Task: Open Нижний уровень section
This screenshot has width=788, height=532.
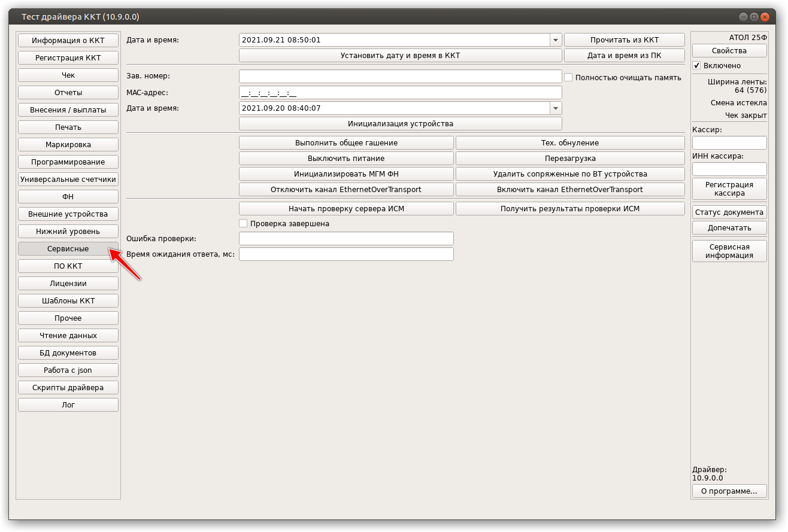Action: coord(68,232)
